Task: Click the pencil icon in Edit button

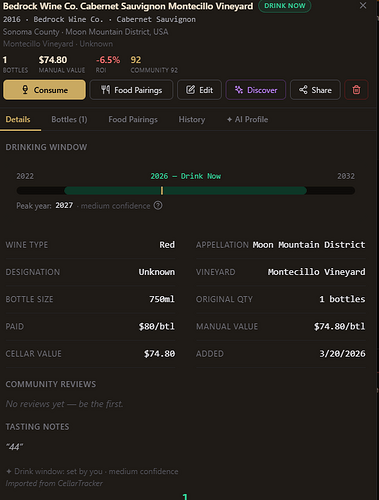Action: click(190, 89)
